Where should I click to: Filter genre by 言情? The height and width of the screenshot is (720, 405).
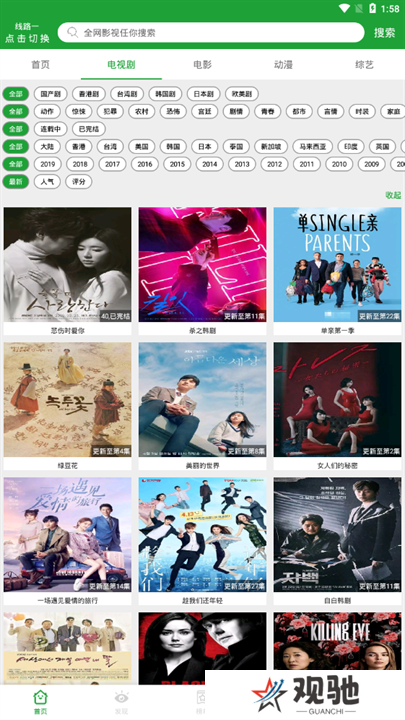[x=330, y=111]
